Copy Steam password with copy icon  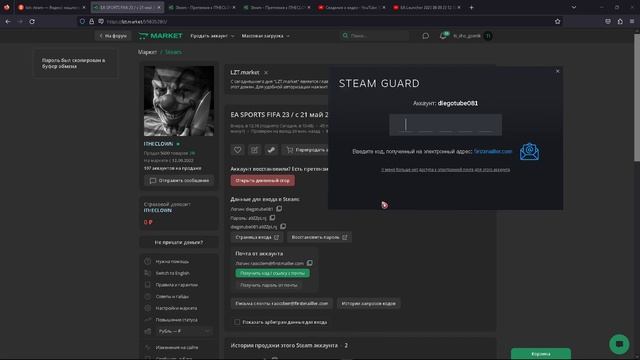272,218
